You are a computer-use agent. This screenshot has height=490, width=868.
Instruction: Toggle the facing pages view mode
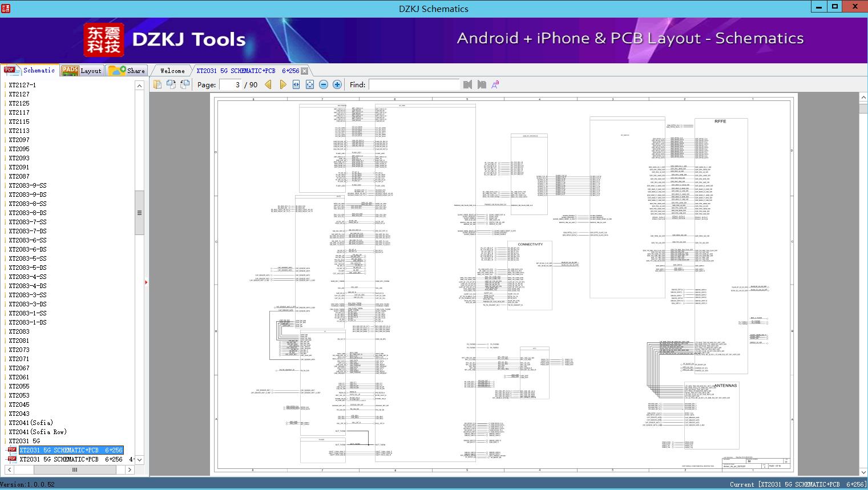tap(171, 84)
